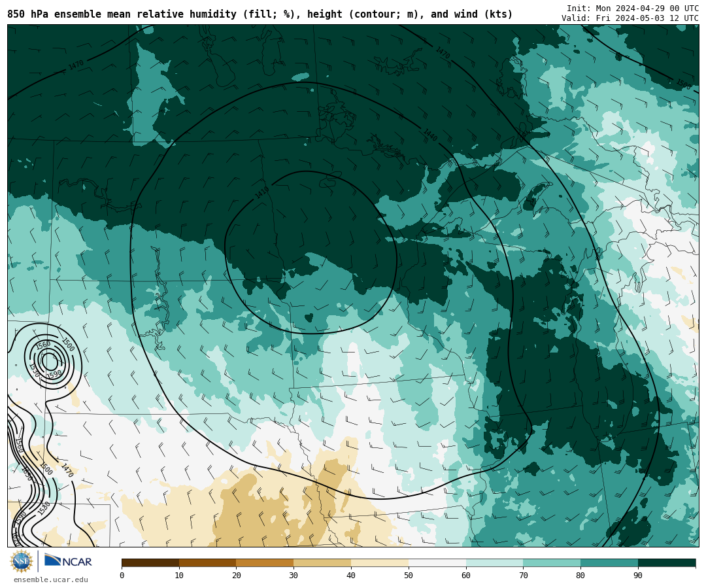Click the colorbar tick label 50
This screenshot has height=588, width=706.
(409, 576)
